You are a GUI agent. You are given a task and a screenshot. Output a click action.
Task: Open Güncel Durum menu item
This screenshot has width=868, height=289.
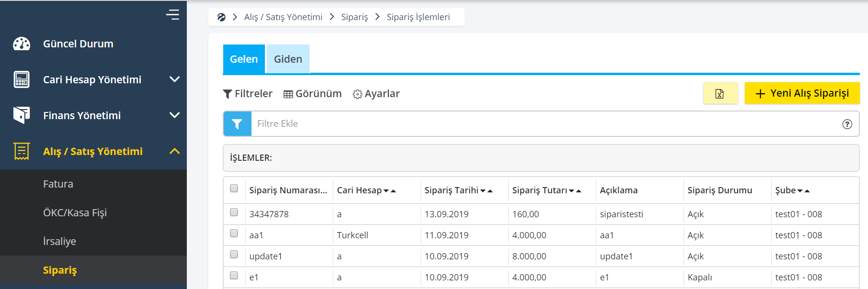pyautogui.click(x=78, y=44)
